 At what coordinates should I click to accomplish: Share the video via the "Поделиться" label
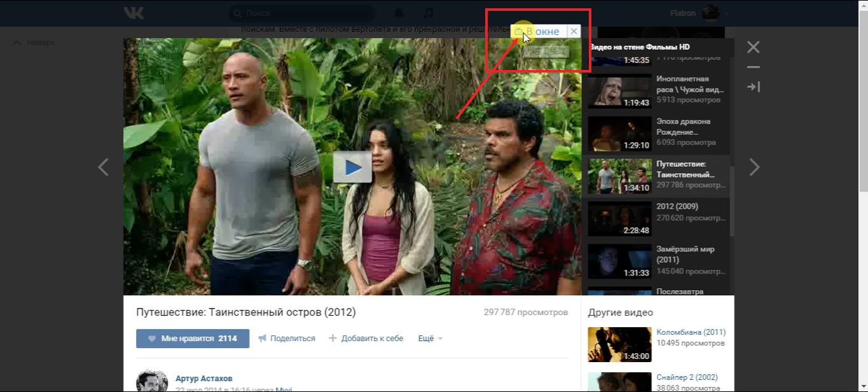tap(293, 339)
